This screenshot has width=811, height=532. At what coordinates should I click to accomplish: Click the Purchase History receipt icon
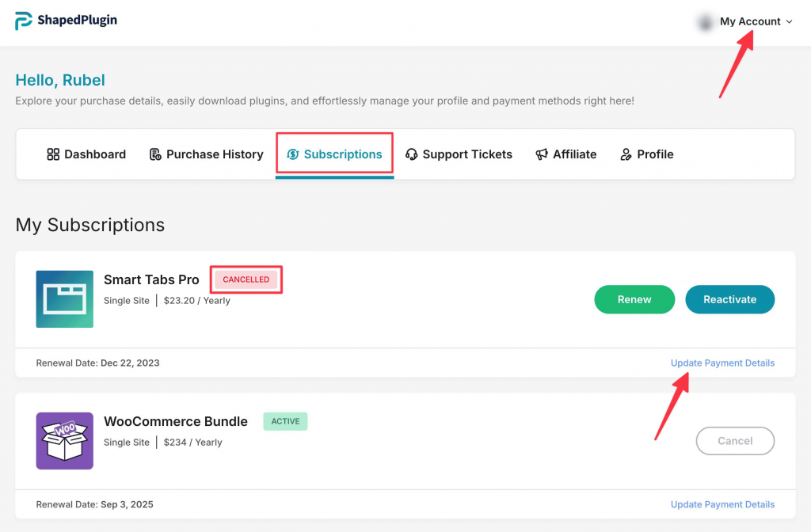(155, 154)
